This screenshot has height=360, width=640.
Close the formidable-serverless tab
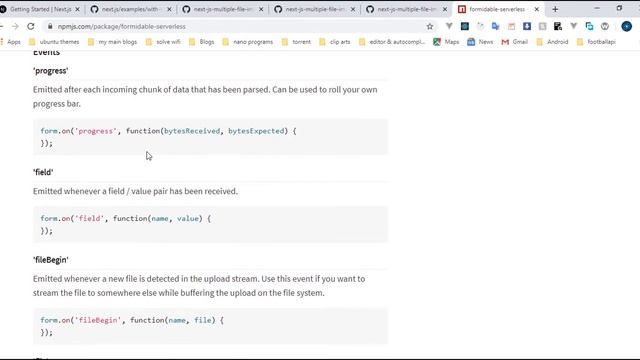point(537,9)
